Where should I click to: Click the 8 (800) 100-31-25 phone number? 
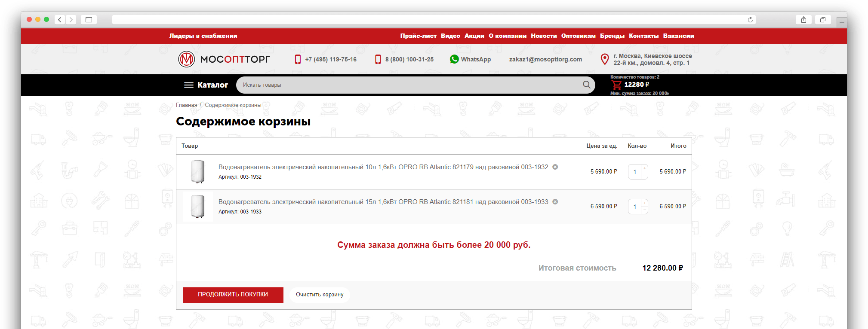point(409,59)
